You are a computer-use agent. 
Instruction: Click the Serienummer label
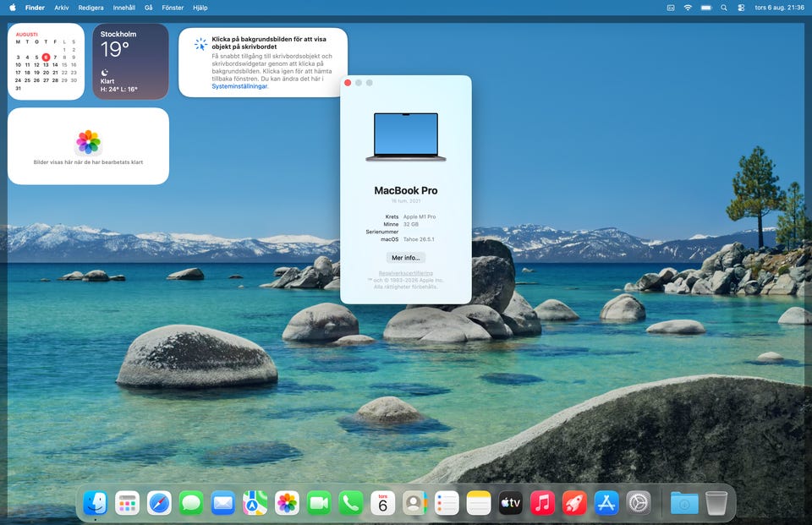click(382, 232)
